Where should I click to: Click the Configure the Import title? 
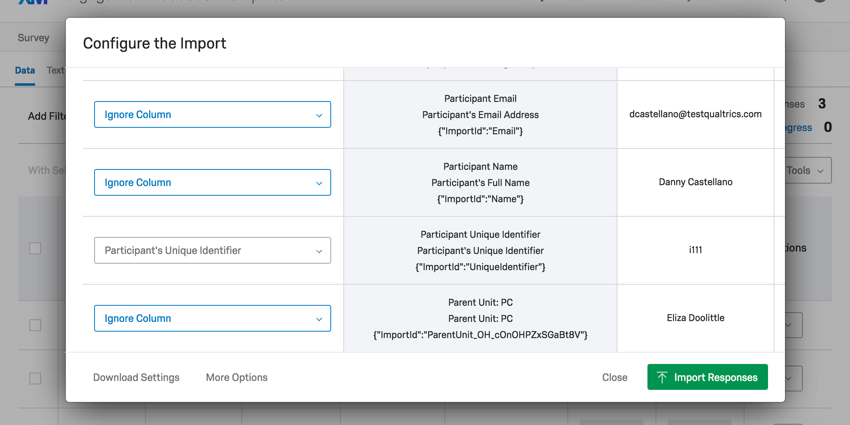[155, 43]
